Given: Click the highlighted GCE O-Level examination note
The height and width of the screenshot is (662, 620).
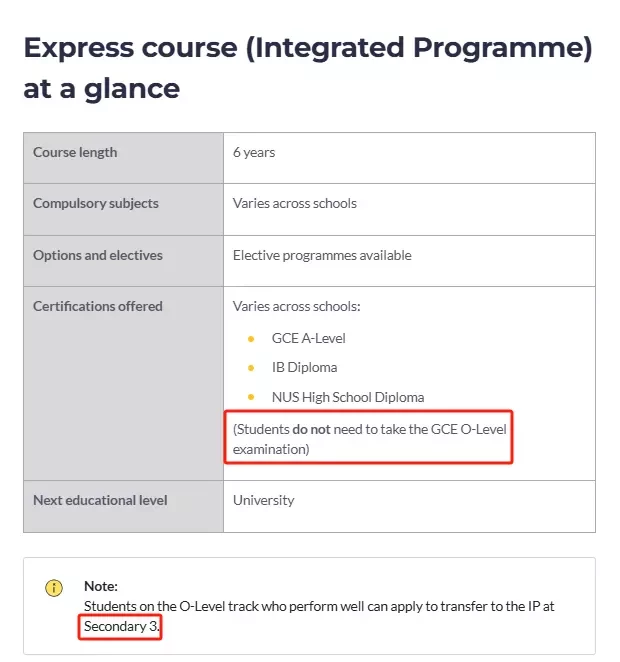Looking at the screenshot, I should pyautogui.click(x=369, y=439).
